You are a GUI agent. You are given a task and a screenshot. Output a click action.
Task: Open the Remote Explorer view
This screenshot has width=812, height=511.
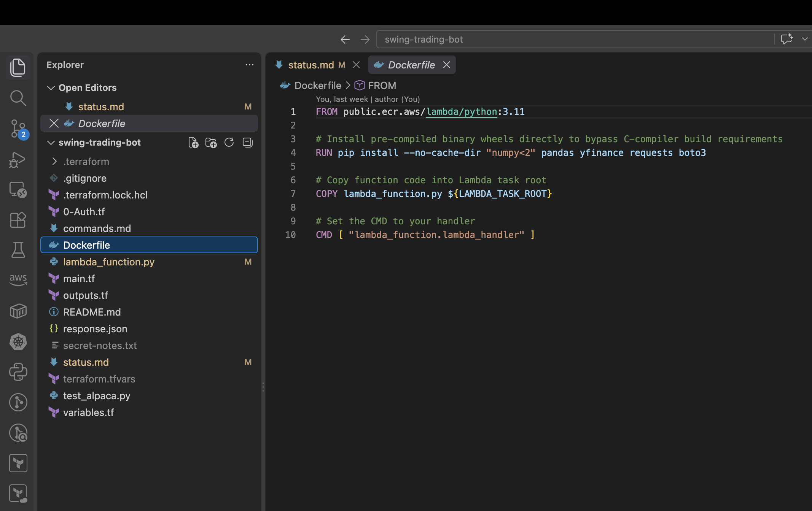click(x=18, y=189)
